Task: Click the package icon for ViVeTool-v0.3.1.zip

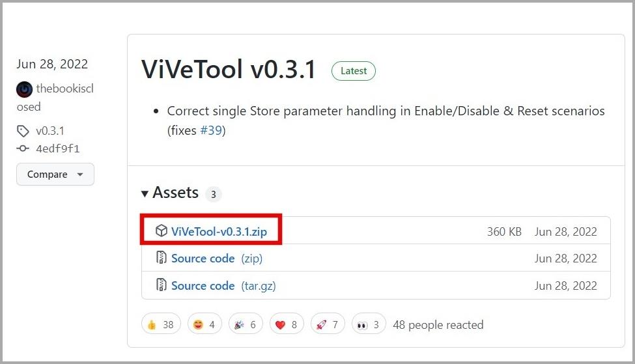Action: [161, 231]
